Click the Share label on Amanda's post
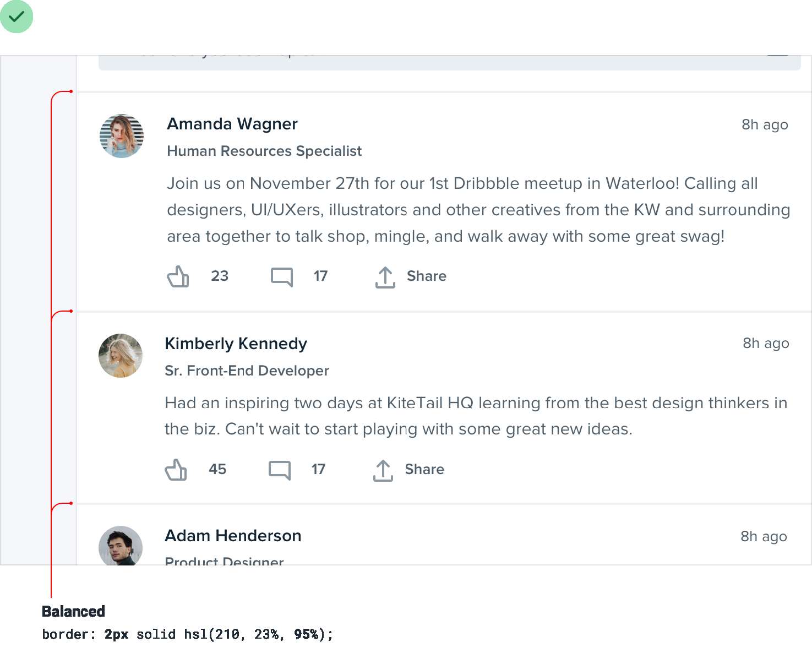The image size is (812, 653). [427, 276]
